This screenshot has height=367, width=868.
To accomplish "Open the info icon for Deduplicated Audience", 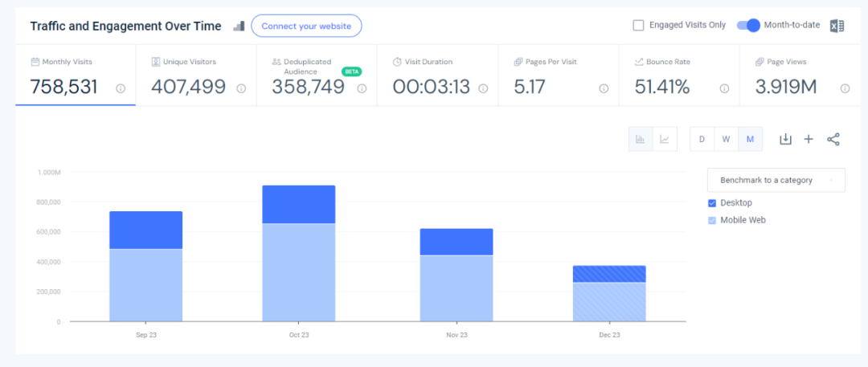I will 362,88.
